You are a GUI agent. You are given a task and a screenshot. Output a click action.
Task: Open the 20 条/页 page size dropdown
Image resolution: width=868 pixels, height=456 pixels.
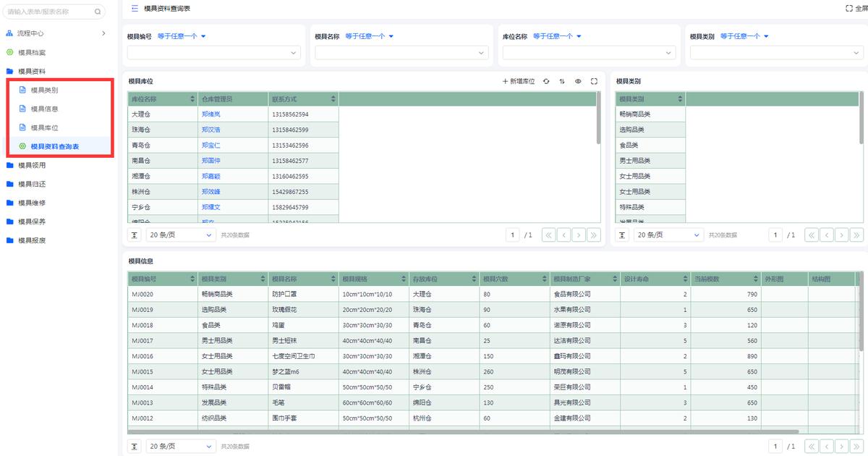coord(179,235)
